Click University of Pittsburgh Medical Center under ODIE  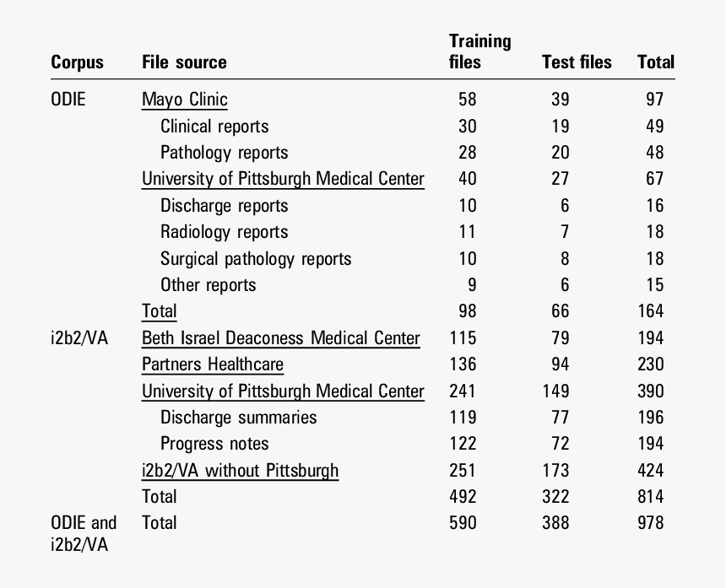click(x=283, y=179)
